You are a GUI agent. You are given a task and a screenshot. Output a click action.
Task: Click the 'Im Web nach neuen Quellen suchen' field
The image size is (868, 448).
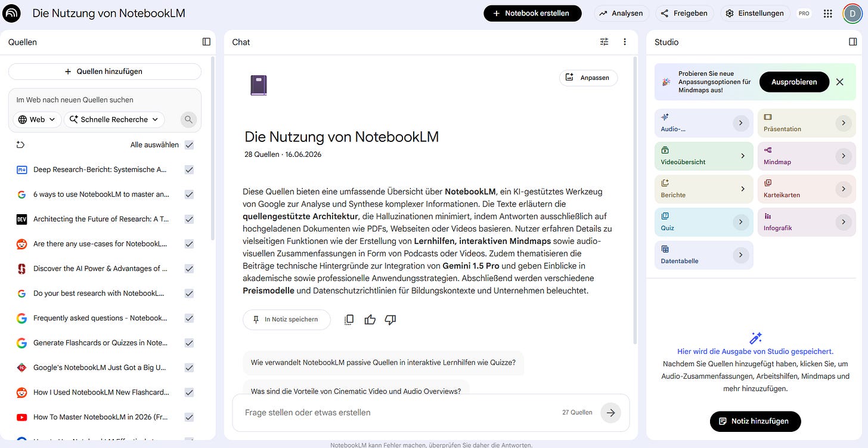point(105,100)
